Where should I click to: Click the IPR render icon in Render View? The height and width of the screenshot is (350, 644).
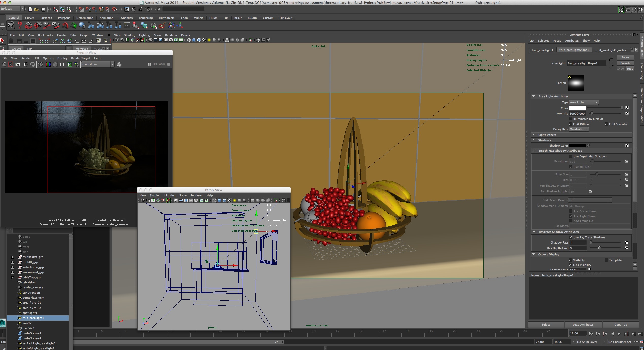click(26, 64)
